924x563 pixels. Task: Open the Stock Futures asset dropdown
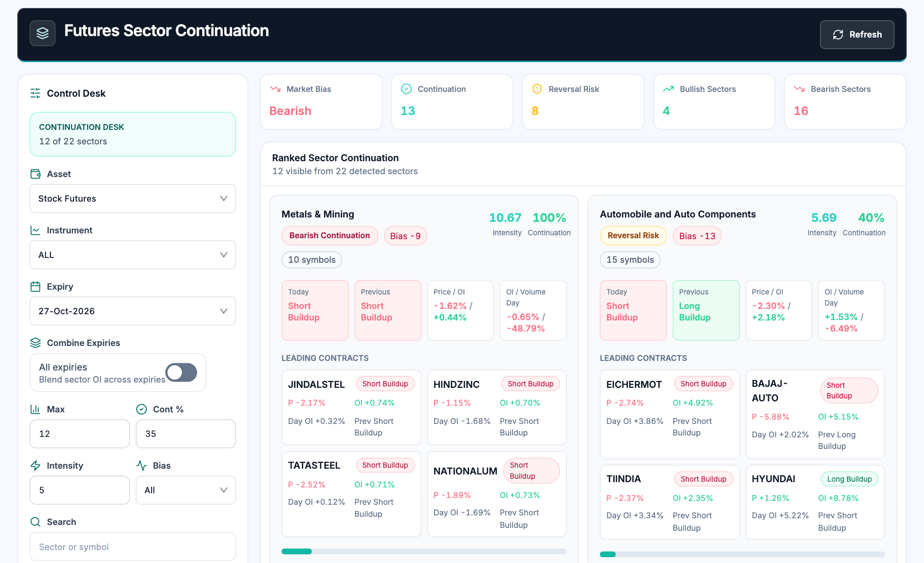tap(133, 198)
